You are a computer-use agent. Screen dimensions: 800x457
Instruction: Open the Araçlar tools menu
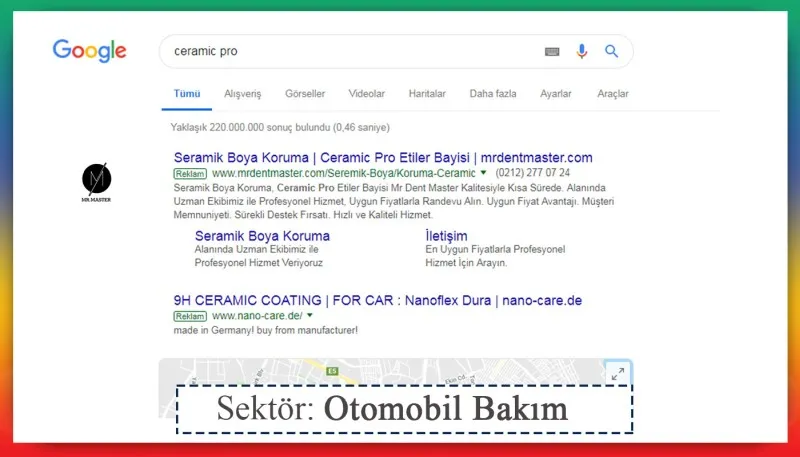coord(613,94)
